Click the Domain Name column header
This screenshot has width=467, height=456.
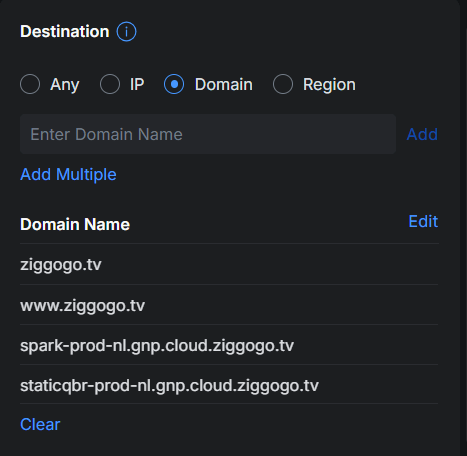[x=75, y=224]
